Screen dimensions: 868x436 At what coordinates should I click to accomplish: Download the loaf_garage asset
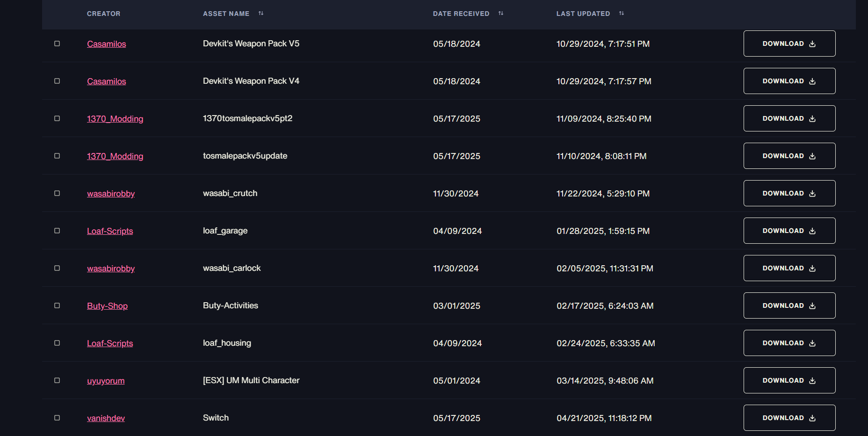coord(789,231)
